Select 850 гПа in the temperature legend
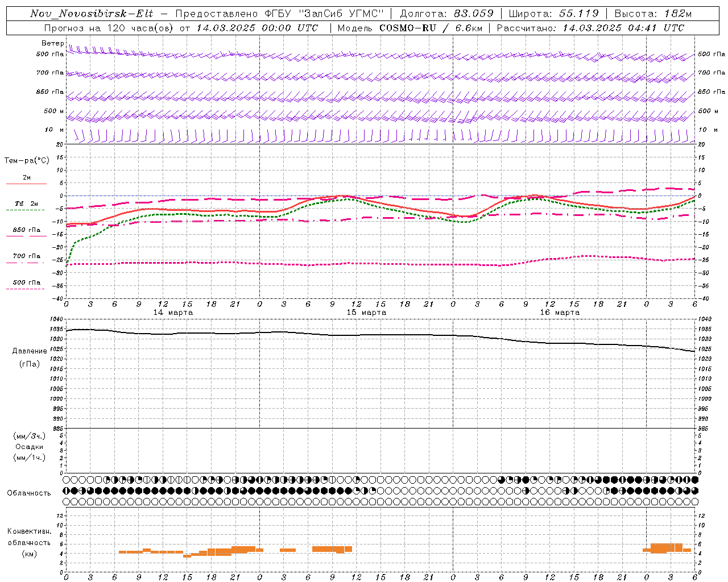The width and height of the screenshot is (728, 582). (x=27, y=230)
